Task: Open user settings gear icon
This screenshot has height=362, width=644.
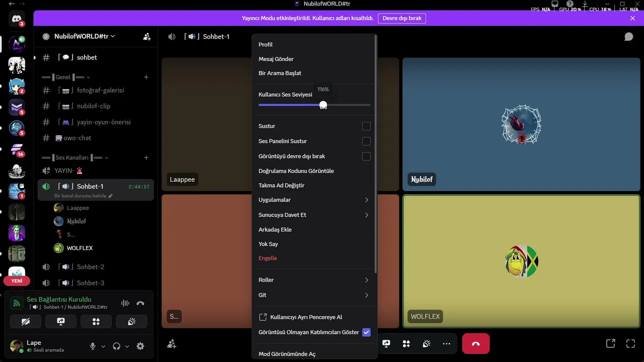Action: pos(140,346)
